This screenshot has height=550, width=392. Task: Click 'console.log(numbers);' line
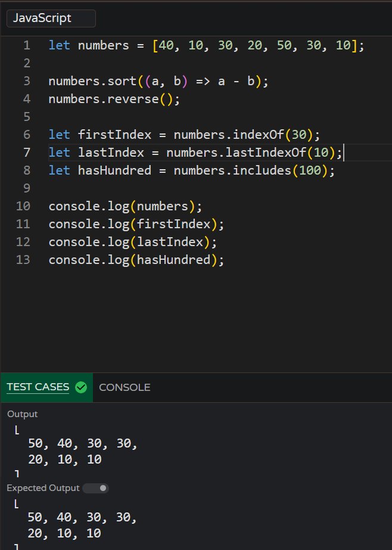coord(125,206)
